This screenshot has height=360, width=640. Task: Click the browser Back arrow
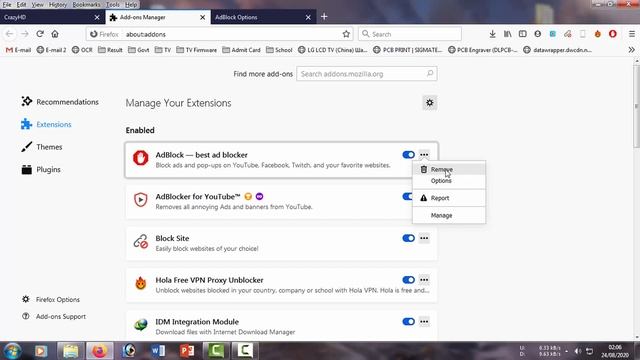click(x=9, y=34)
